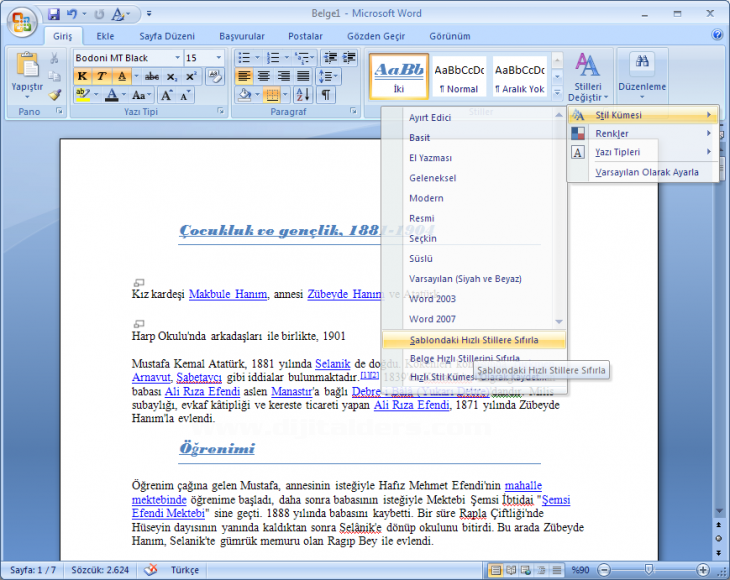Open the font size 15 dropdown
The width and height of the screenshot is (730, 580).
219,58
